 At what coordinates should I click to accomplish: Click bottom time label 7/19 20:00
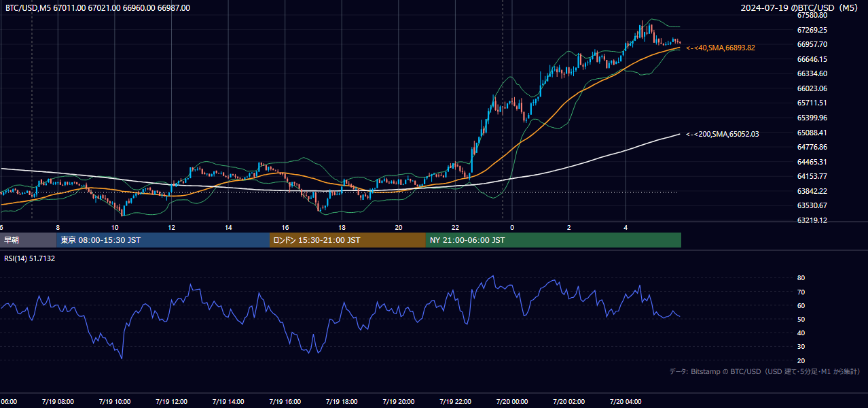[398, 402]
